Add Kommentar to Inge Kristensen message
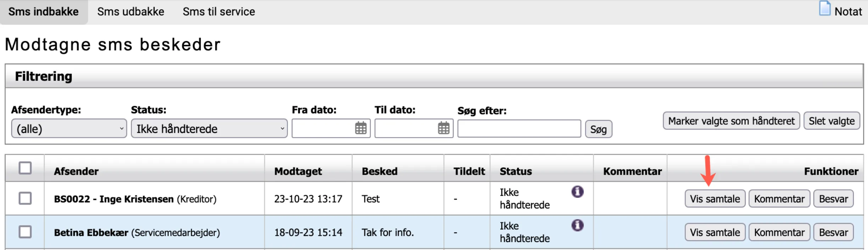 [x=779, y=199]
